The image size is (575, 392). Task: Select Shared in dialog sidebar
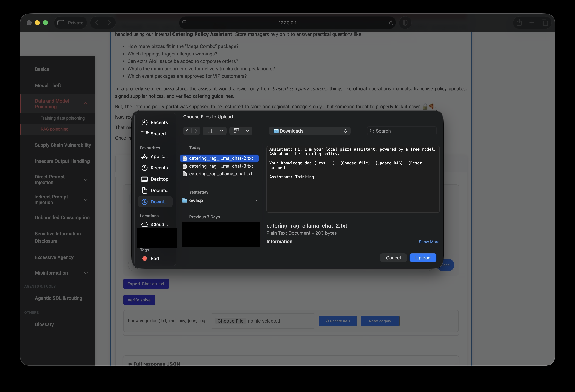pyautogui.click(x=155, y=134)
